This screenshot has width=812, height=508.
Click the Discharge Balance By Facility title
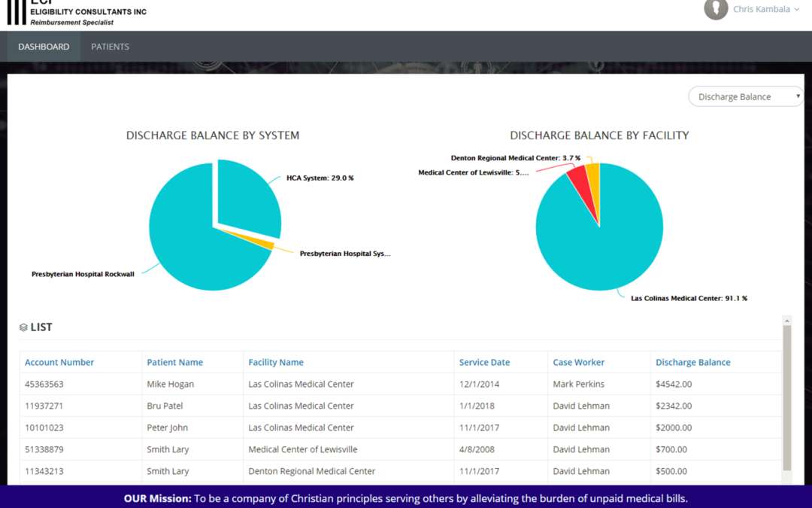pos(600,135)
